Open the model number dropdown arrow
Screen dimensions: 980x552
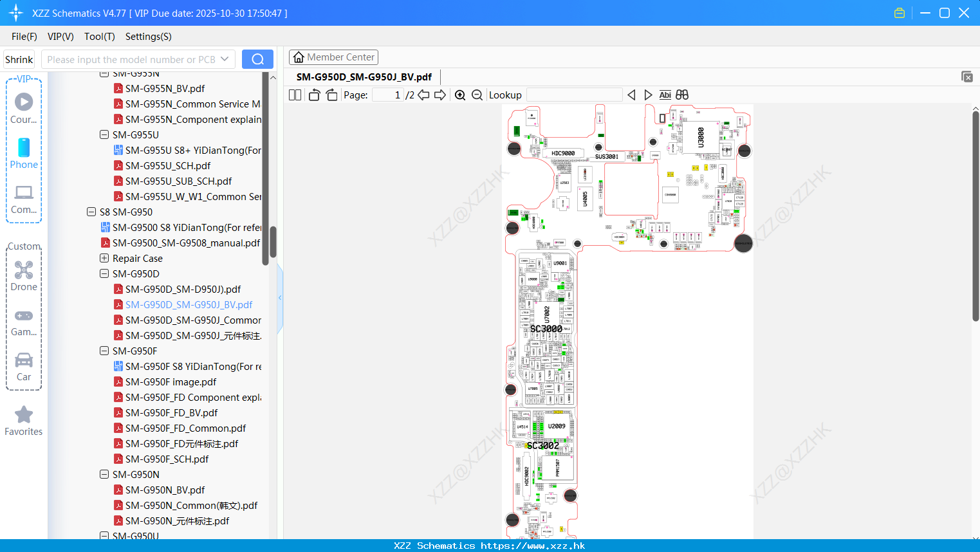pos(225,59)
